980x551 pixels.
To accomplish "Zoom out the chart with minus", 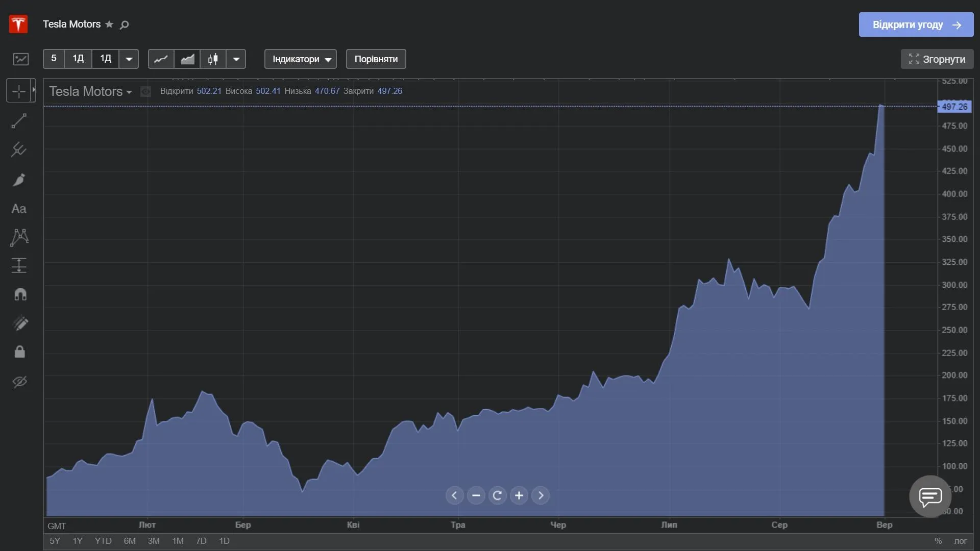I will click(x=476, y=495).
